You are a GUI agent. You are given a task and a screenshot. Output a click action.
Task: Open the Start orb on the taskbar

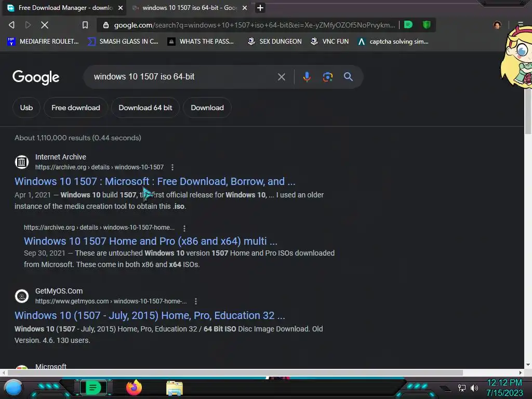click(x=14, y=388)
